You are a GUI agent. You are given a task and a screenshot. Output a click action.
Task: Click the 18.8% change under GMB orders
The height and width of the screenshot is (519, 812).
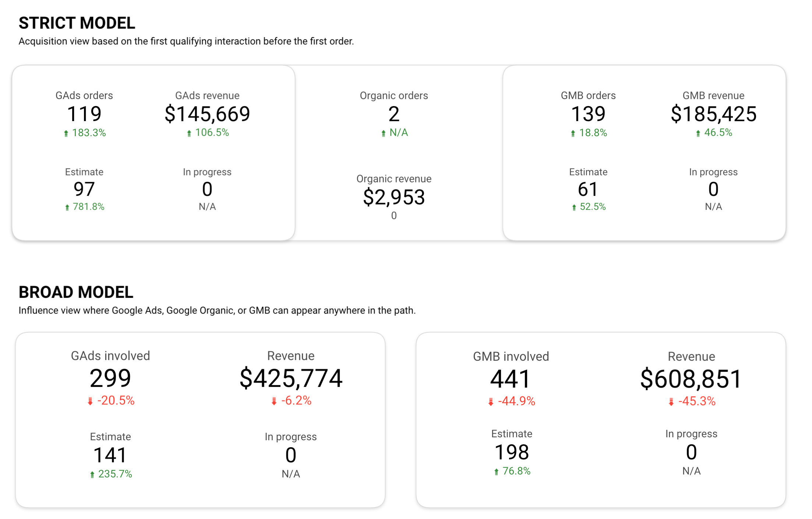pos(593,133)
